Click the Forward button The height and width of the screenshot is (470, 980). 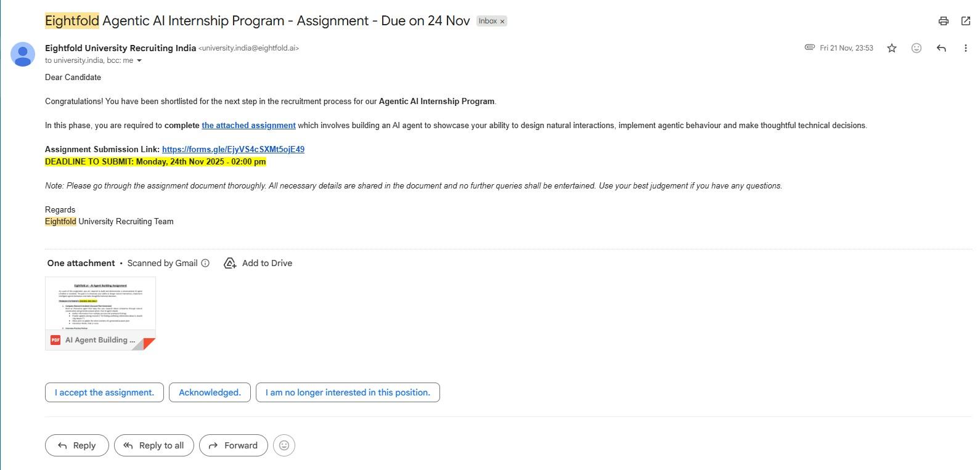[233, 445]
